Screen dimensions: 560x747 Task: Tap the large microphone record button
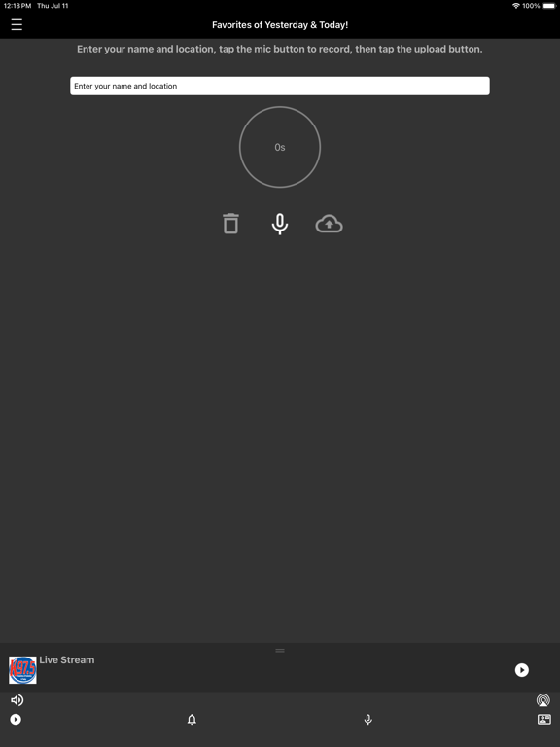pyautogui.click(x=280, y=224)
